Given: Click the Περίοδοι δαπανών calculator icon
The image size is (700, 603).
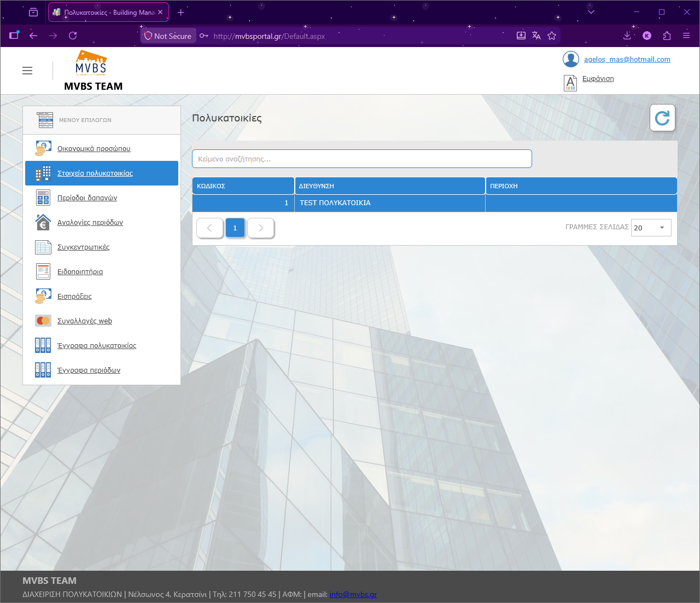Looking at the screenshot, I should click(x=43, y=198).
